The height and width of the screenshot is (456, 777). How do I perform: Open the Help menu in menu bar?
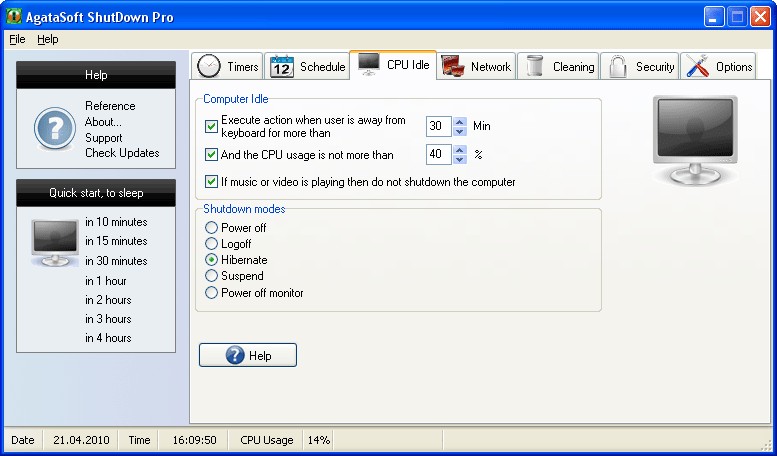[48, 39]
